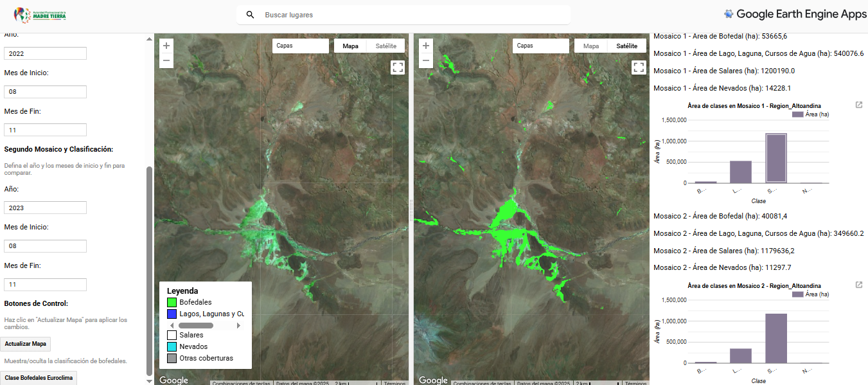
Task: Click the search magnifier icon
Action: (x=251, y=15)
